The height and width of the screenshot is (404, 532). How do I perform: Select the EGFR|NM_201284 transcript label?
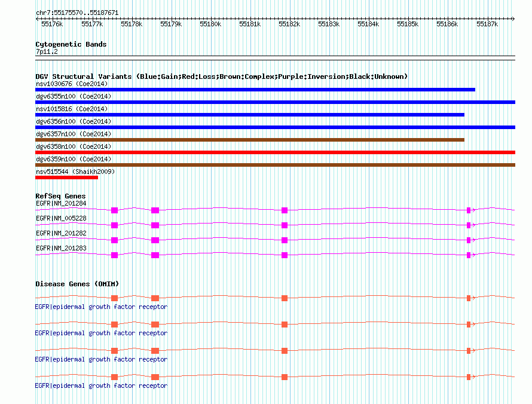click(61, 204)
